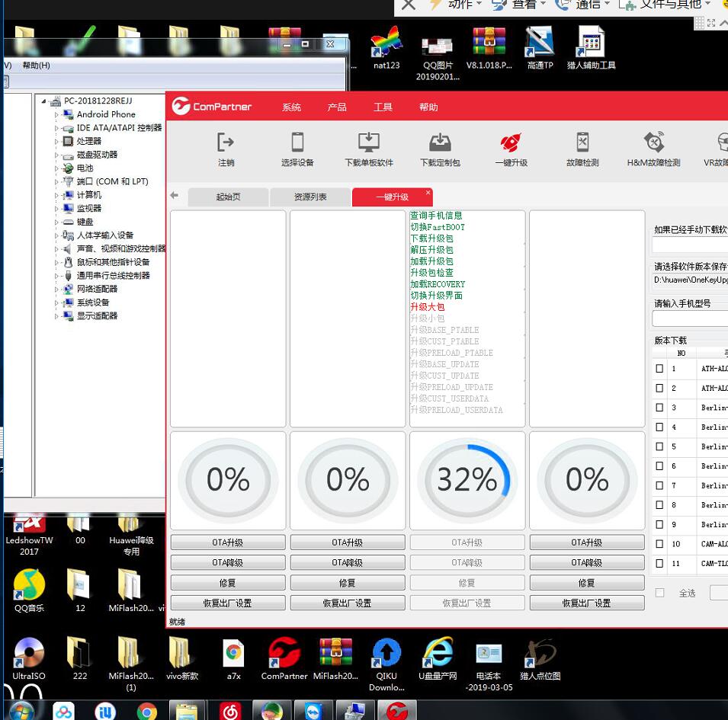
Task: Expand the 通用串行总线控制器 node
Action: (x=56, y=276)
